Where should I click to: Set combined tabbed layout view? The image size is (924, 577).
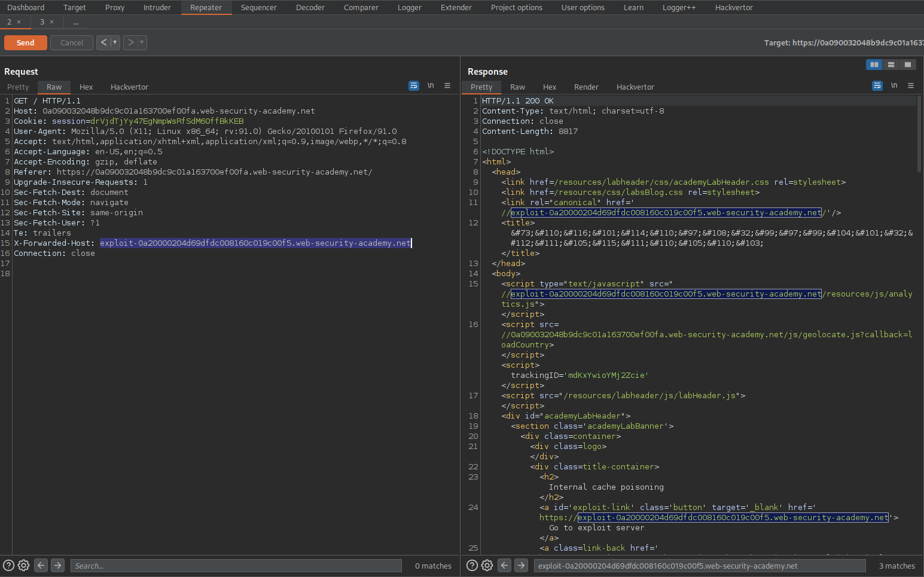coord(908,65)
